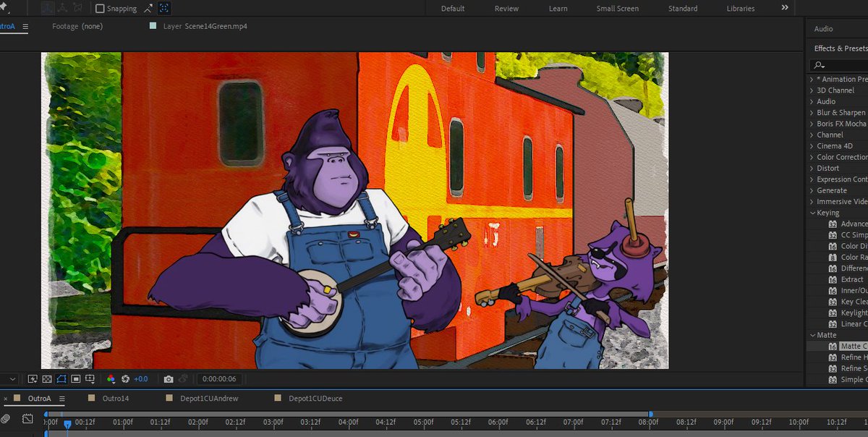
Task: Toggle motion blur icon in timeline
Action: 7,418
